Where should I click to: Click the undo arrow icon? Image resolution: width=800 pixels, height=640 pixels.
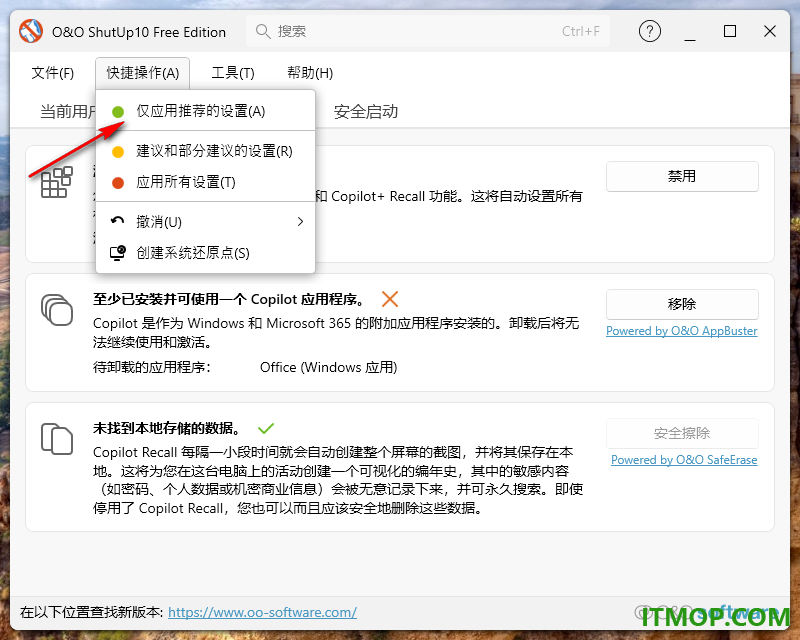click(118, 221)
